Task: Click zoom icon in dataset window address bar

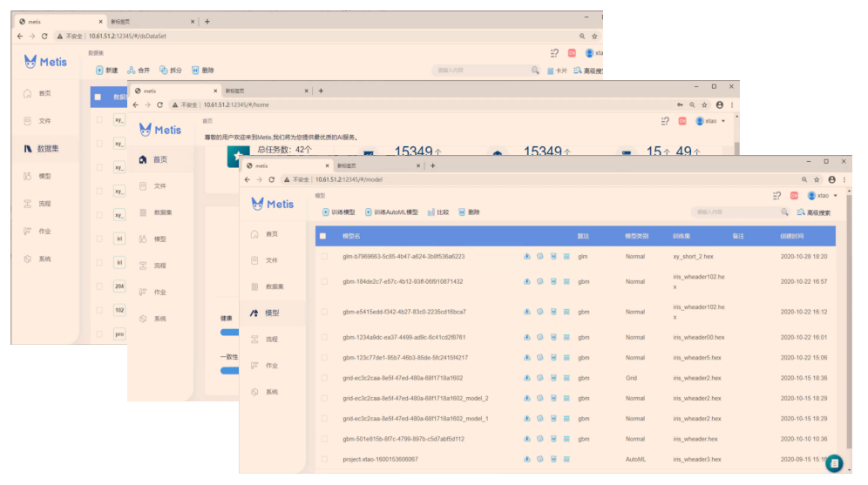Action: [x=582, y=37]
